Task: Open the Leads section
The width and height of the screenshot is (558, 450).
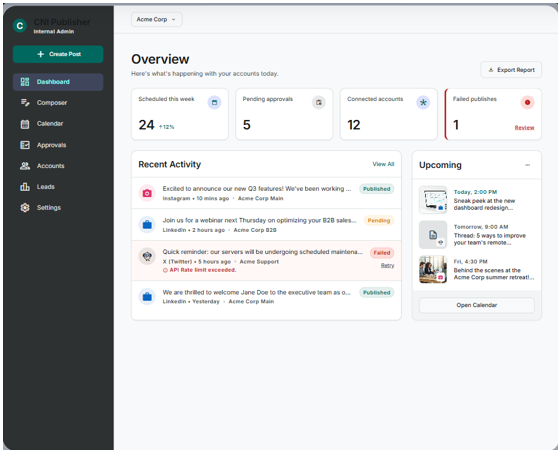Action: coord(58,187)
